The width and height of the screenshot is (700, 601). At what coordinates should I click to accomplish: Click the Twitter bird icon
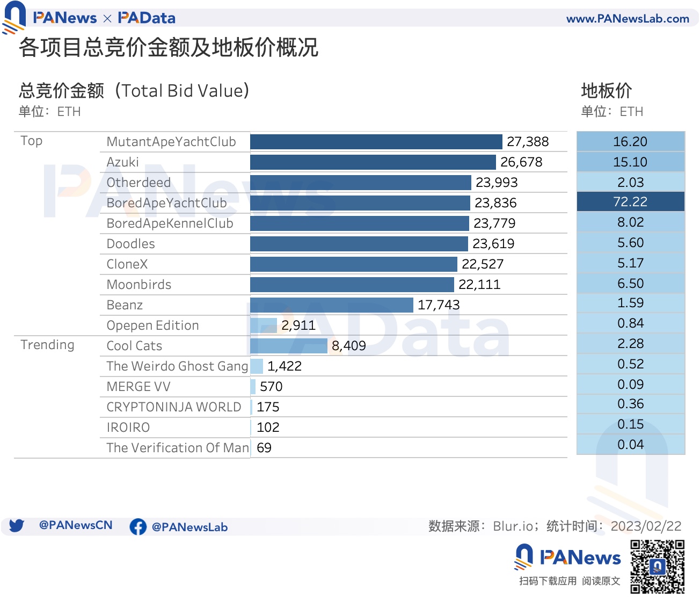click(16, 526)
